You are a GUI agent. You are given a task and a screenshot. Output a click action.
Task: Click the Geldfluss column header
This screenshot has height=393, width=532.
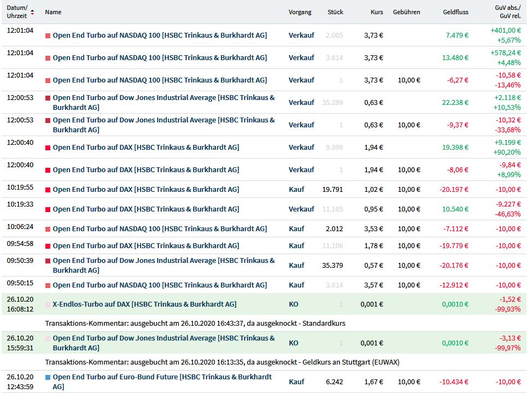click(455, 12)
